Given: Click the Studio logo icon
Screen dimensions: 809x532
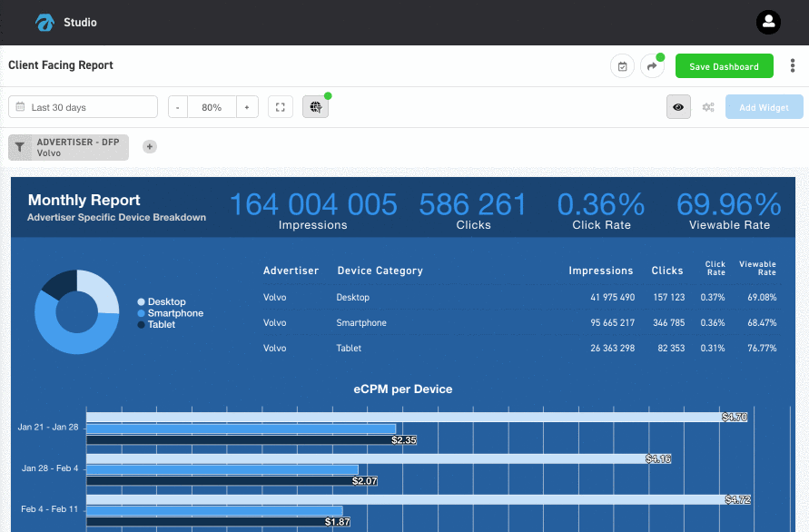Looking at the screenshot, I should (x=44, y=22).
